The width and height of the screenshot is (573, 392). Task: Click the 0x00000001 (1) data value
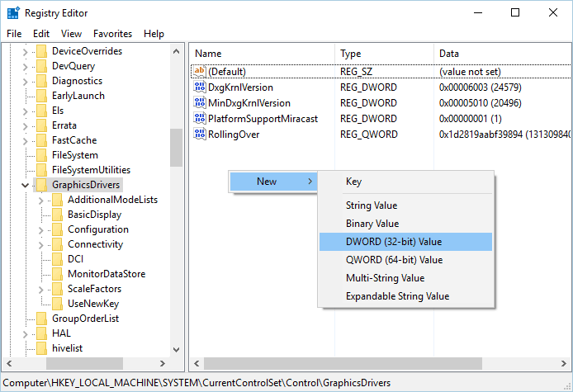click(471, 119)
